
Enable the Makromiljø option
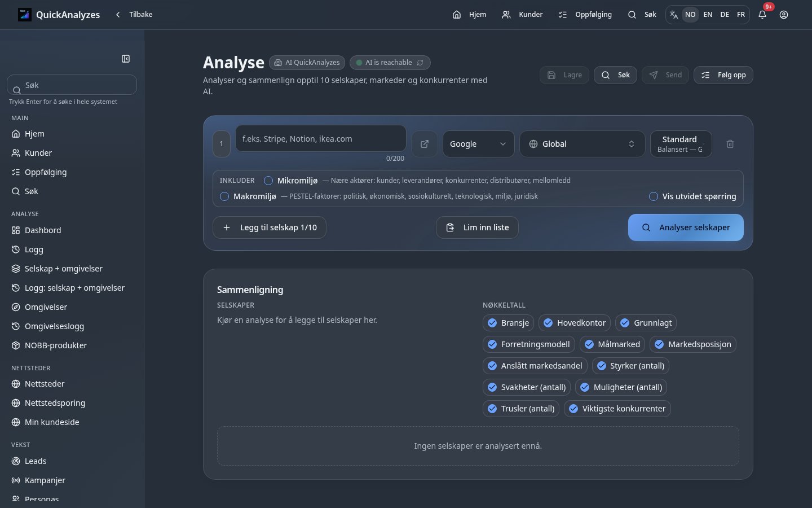(224, 196)
